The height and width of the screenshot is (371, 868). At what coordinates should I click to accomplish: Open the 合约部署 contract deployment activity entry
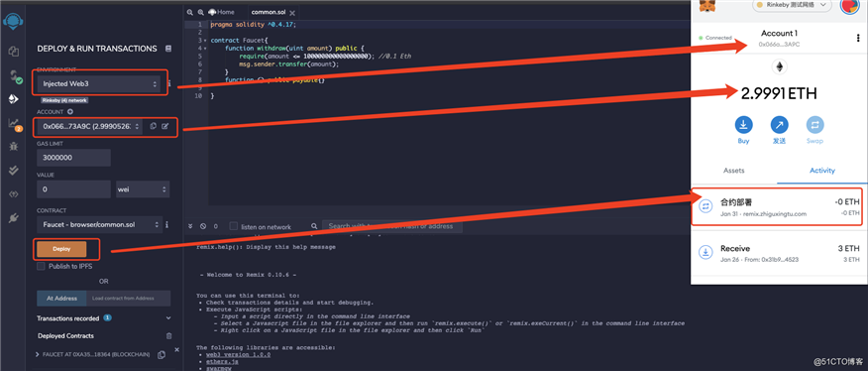point(780,207)
